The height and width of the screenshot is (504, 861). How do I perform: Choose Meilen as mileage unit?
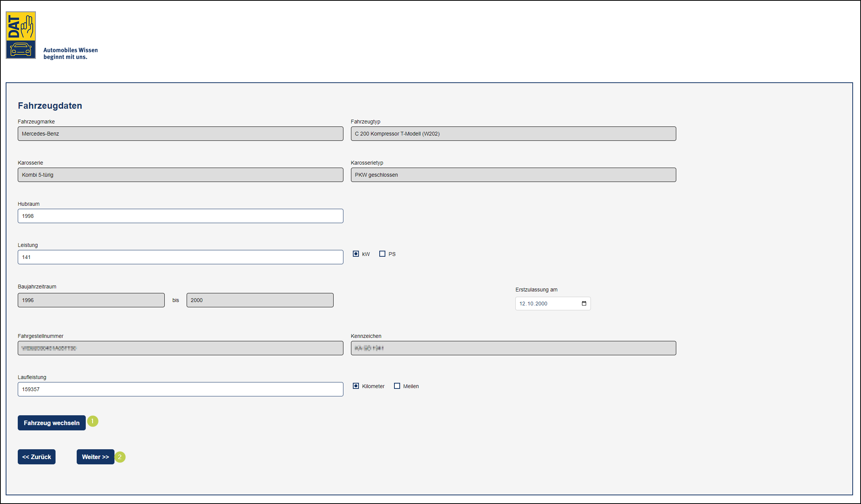[x=397, y=386]
